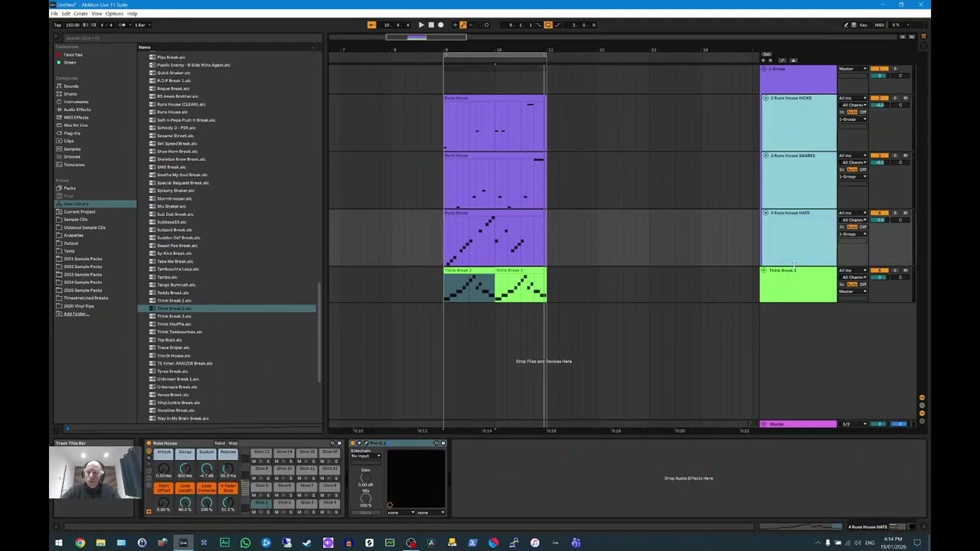This screenshot has width=980, height=551.
Task: Select Think Break 1.alc file
Action: (x=175, y=300)
